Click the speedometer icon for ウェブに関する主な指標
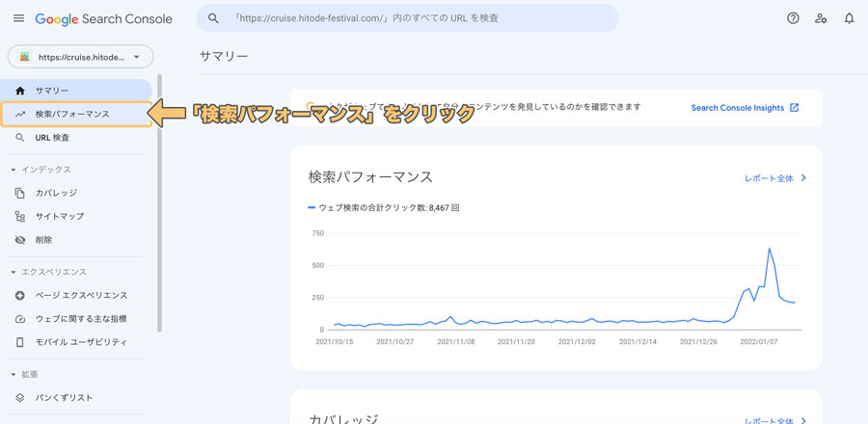 click(20, 319)
